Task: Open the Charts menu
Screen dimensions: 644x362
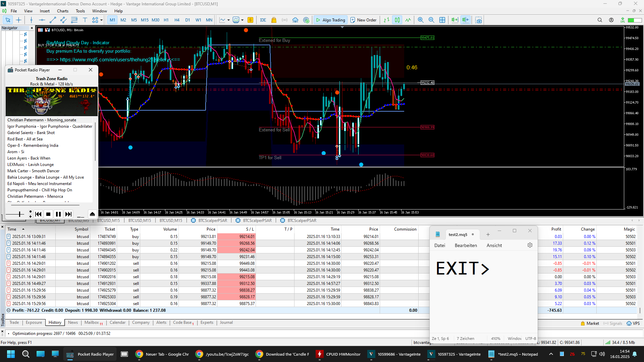Action: 62,11
